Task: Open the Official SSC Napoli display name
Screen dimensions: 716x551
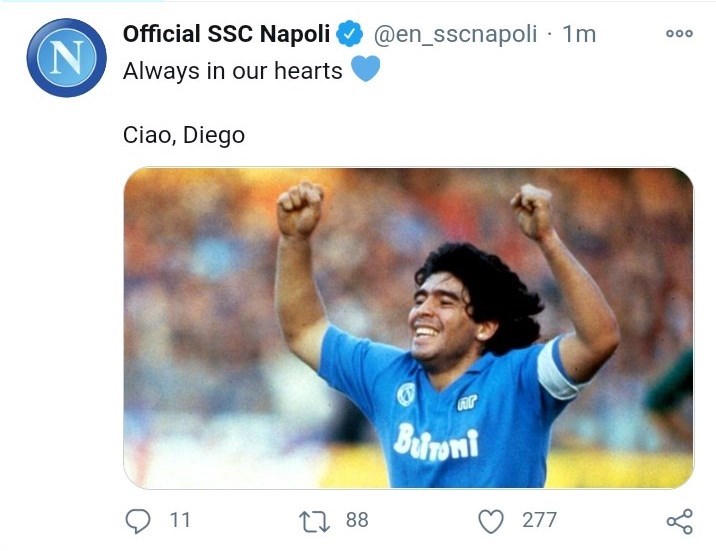Action: tap(226, 34)
